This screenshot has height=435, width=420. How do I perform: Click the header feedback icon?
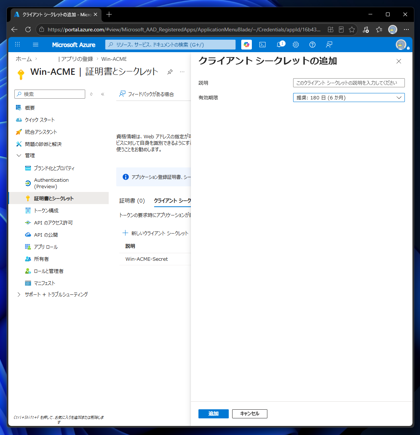click(329, 45)
